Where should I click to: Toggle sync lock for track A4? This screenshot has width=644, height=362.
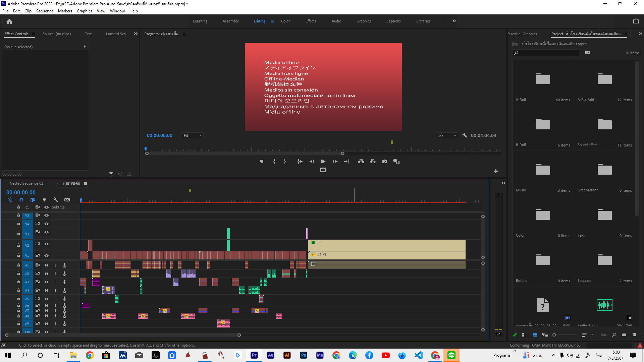click(38, 290)
